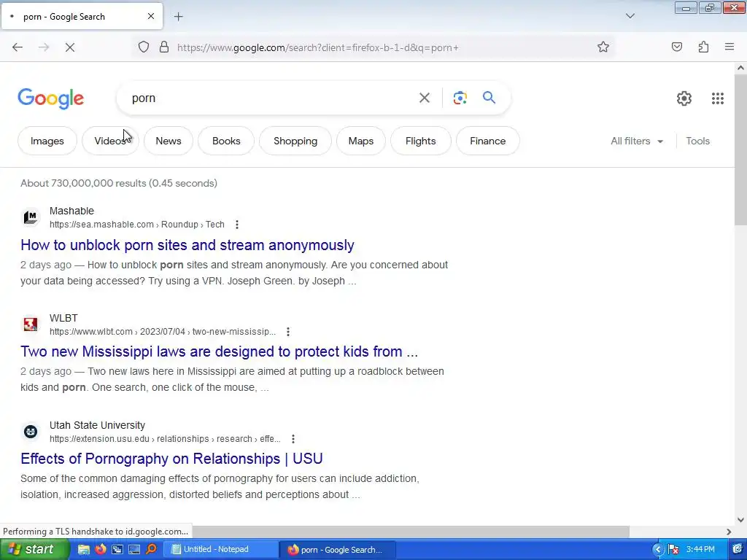Open options for Utah State University result
The height and width of the screenshot is (560, 747).
(293, 439)
